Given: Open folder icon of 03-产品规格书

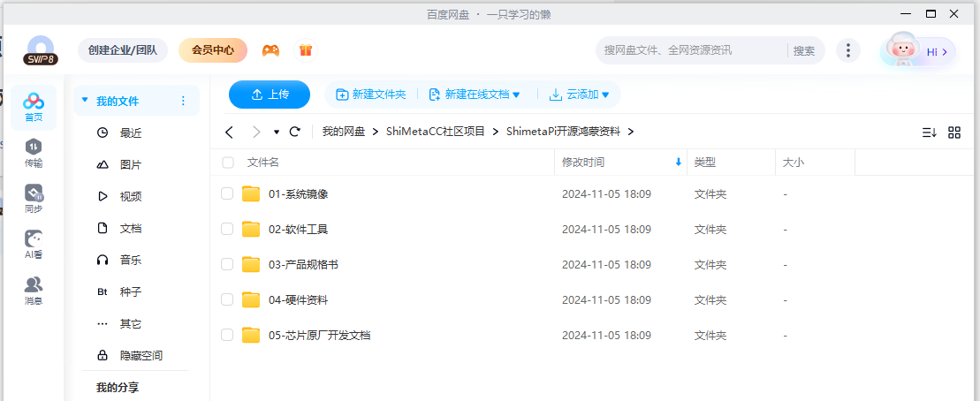Looking at the screenshot, I should click(251, 265).
